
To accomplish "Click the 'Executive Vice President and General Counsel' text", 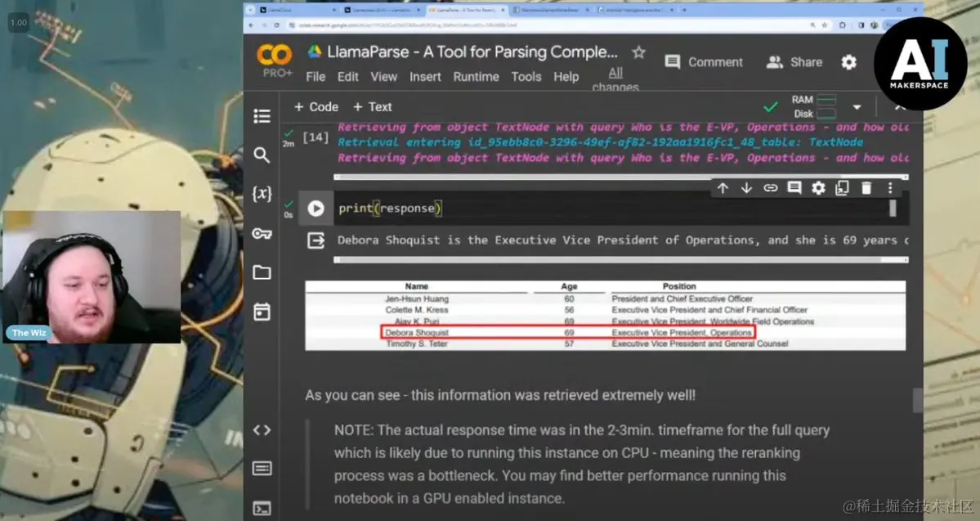I will (700, 344).
